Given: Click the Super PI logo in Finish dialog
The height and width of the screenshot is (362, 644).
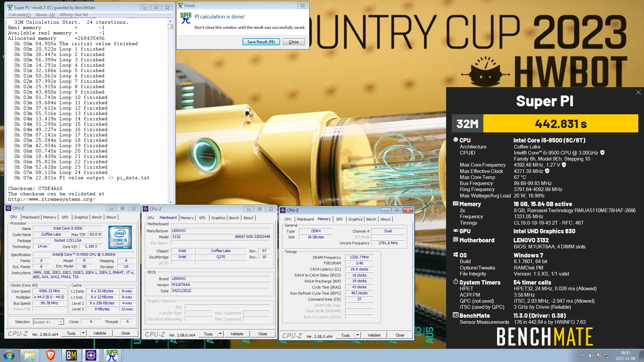Looking at the screenshot, I should pyautogui.click(x=186, y=18).
